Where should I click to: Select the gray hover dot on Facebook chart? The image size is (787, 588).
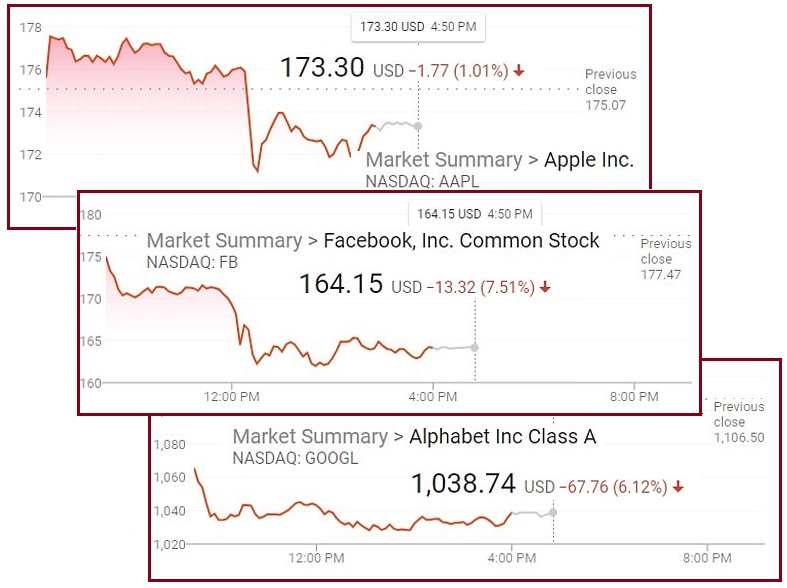click(x=474, y=348)
